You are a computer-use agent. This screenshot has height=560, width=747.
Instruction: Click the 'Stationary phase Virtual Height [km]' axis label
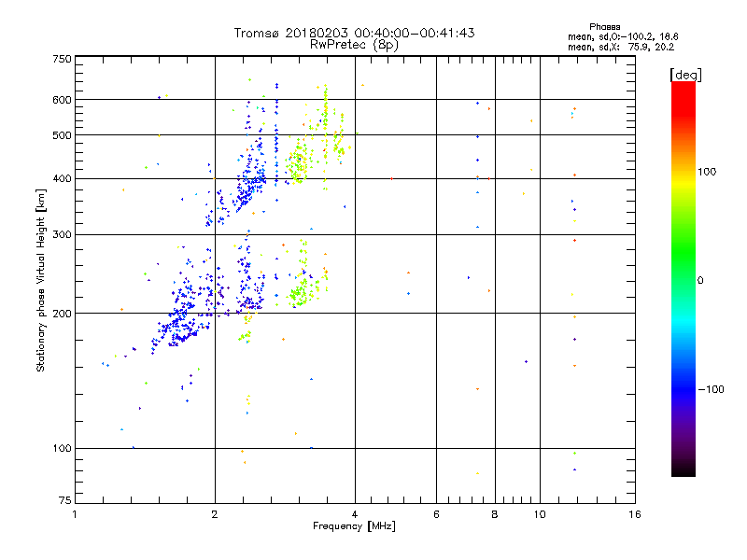click(x=41, y=280)
